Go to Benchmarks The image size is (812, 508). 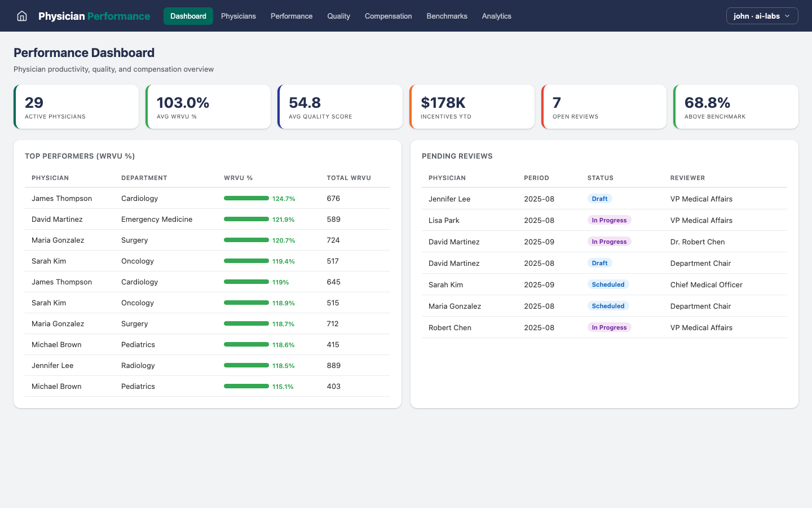pyautogui.click(x=447, y=16)
